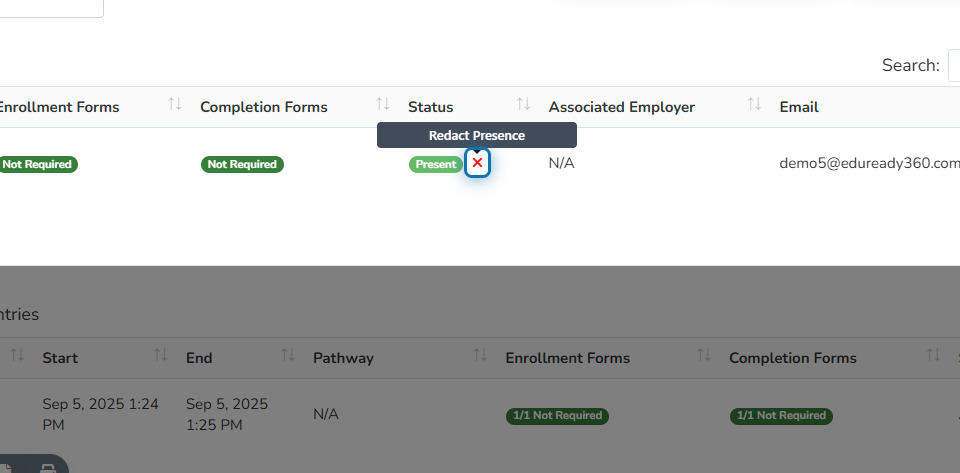The width and height of the screenshot is (960, 473).
Task: Click the green Present status badge
Action: [436, 164]
